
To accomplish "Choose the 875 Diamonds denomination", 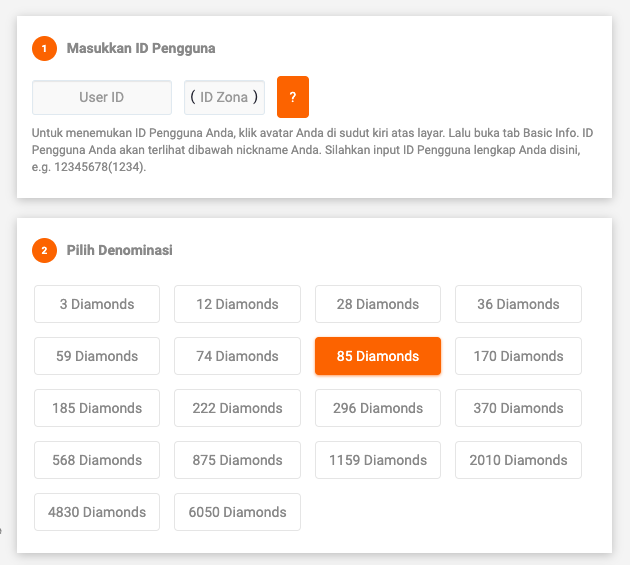I will (237, 460).
